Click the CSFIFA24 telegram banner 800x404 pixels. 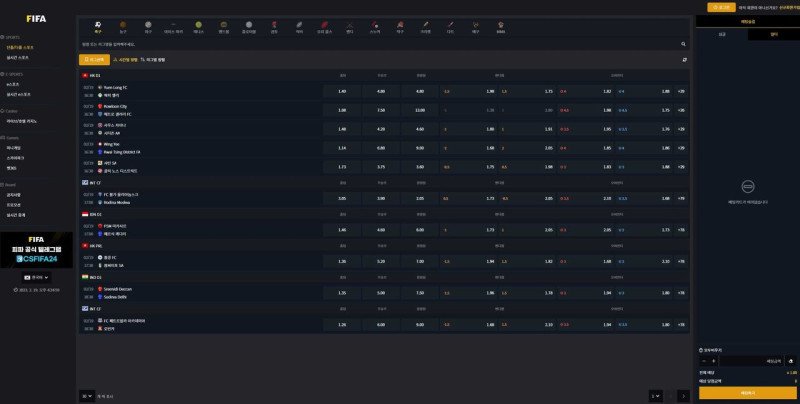tap(36, 250)
